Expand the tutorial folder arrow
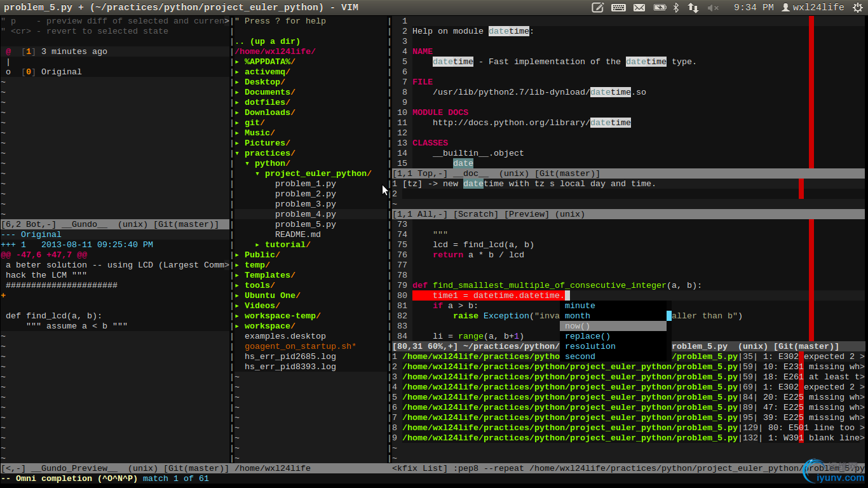 pos(257,245)
